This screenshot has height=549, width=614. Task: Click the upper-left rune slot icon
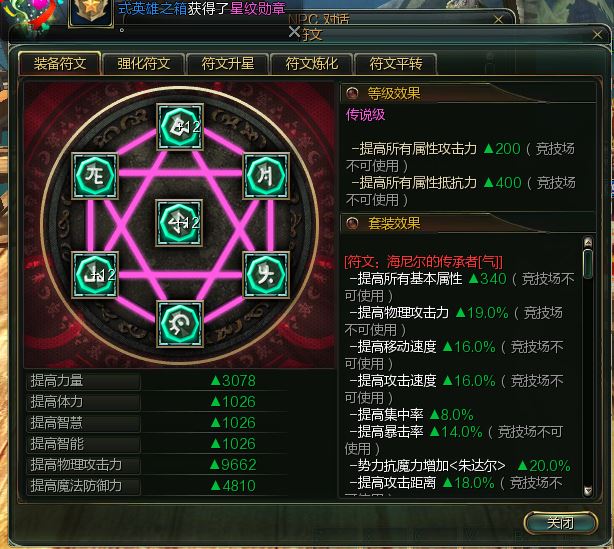click(x=95, y=176)
